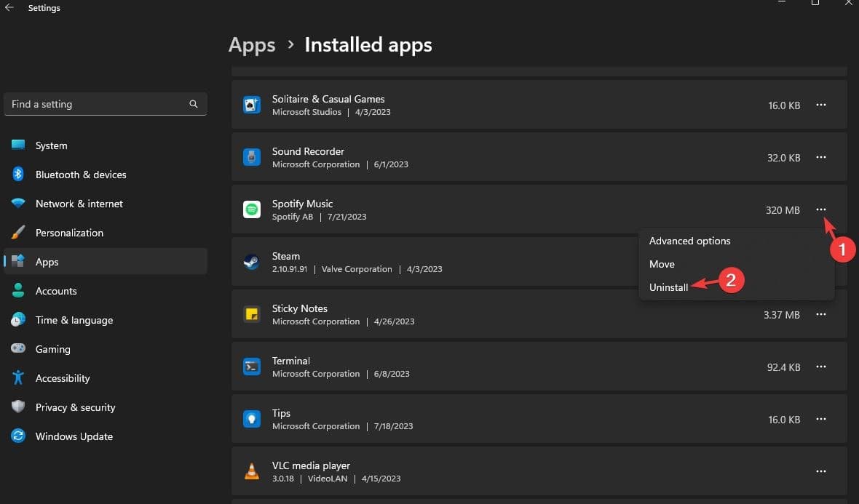
Task: Click the 92.4 KB size value
Action: click(x=784, y=367)
